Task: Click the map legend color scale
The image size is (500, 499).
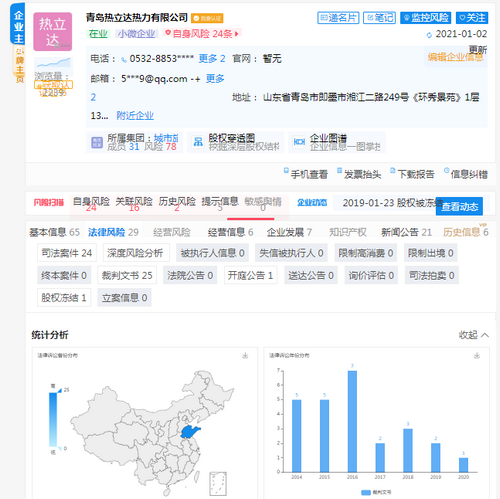Action: 53,419
